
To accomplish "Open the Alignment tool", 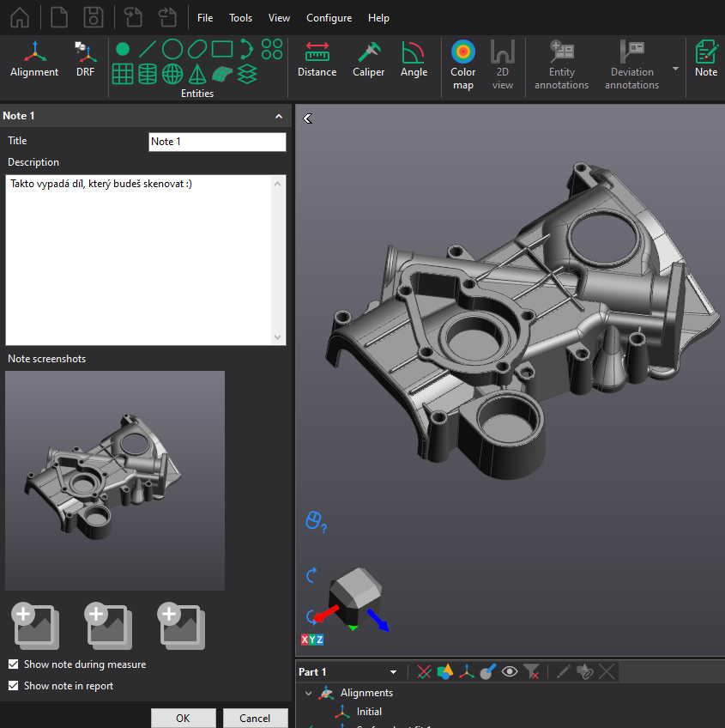I will pos(34,60).
